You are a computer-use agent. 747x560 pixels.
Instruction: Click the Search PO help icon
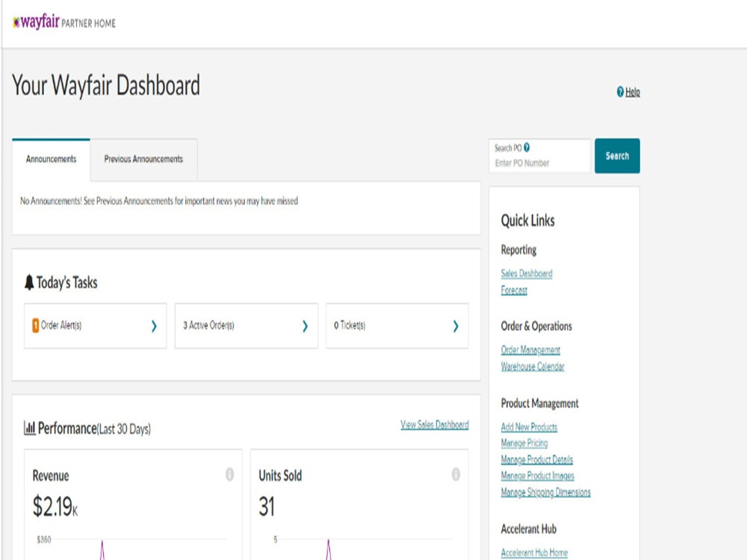point(527,148)
